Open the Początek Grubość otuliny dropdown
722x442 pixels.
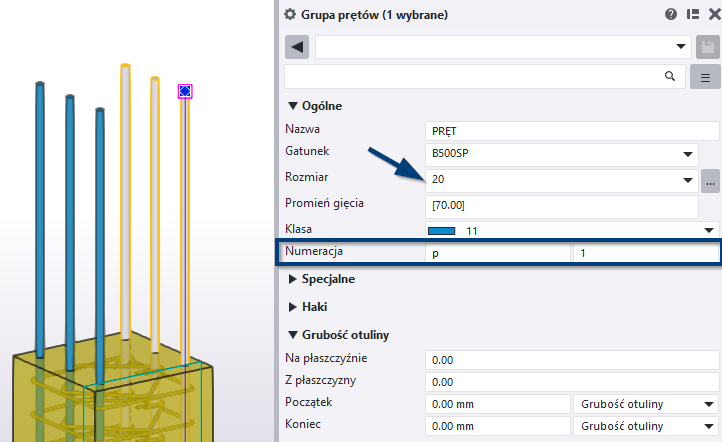(x=645, y=404)
